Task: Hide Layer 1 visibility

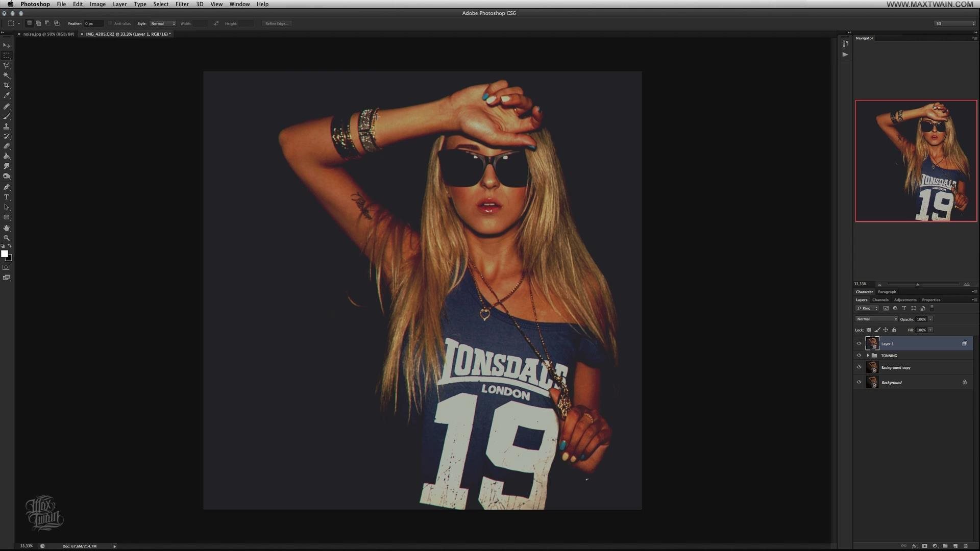Action: tap(859, 344)
